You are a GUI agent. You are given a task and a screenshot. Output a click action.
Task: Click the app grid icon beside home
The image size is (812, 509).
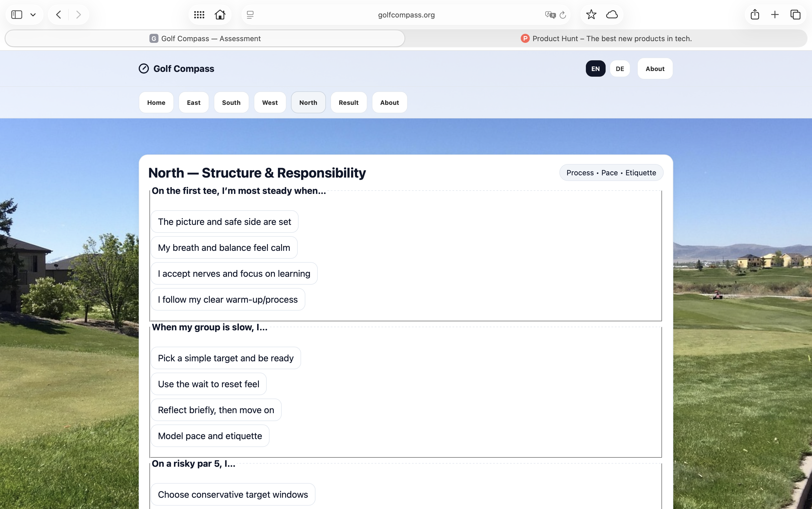(199, 14)
